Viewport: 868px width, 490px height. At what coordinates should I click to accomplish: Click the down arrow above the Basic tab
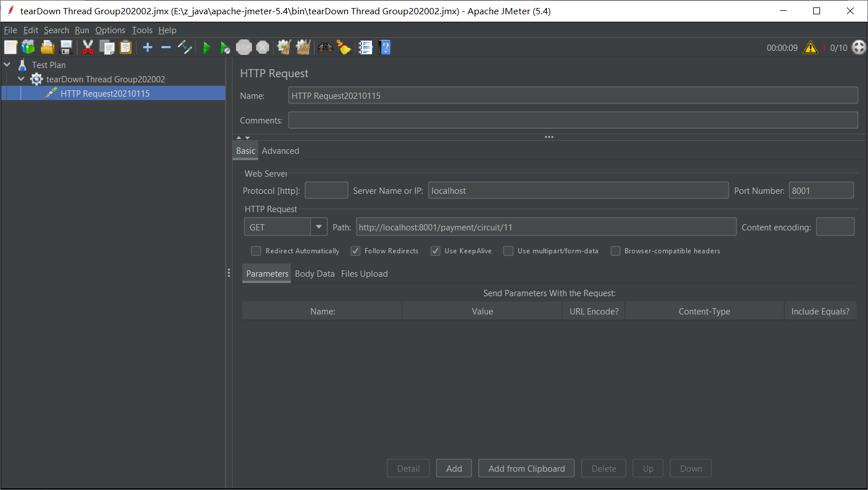[x=247, y=138]
